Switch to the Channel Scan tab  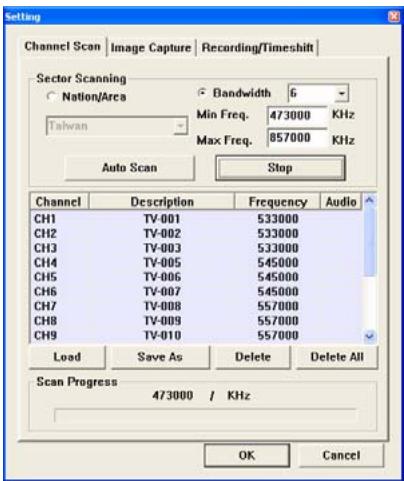point(62,46)
